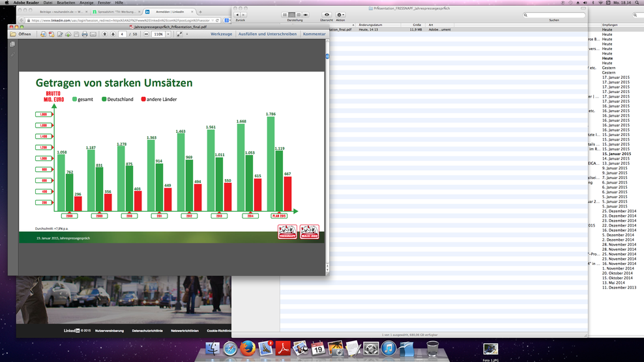Click the Wi-Fi icon in menu bar

tap(600, 3)
